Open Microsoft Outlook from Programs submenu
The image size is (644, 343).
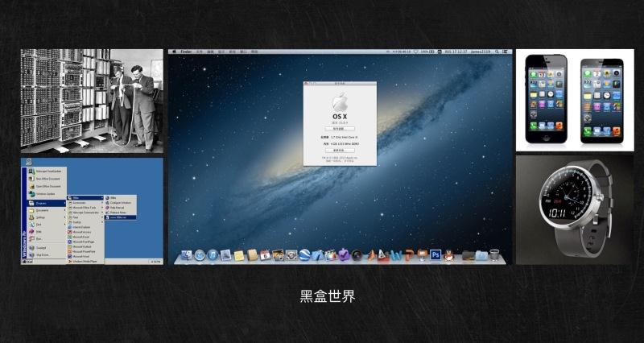coord(85,247)
